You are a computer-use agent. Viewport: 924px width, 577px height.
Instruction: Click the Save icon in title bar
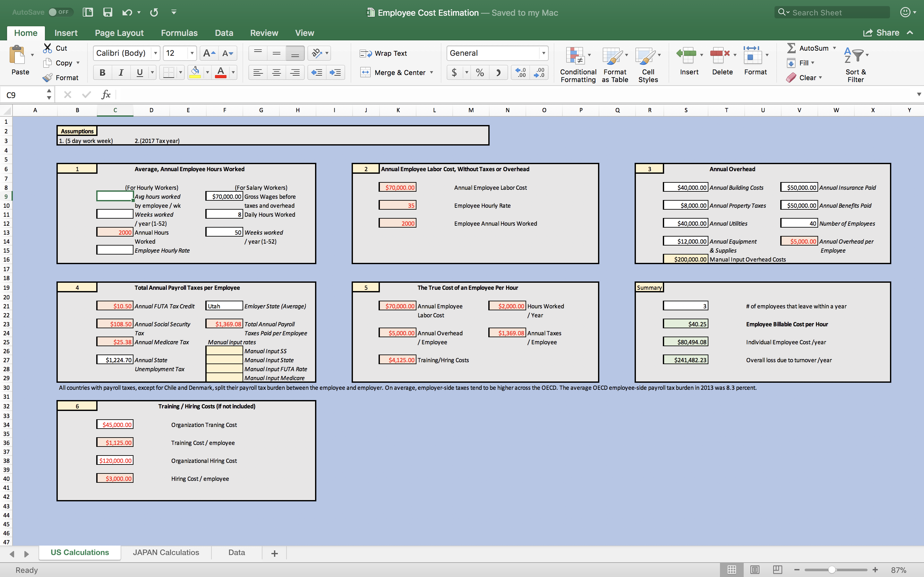[108, 12]
